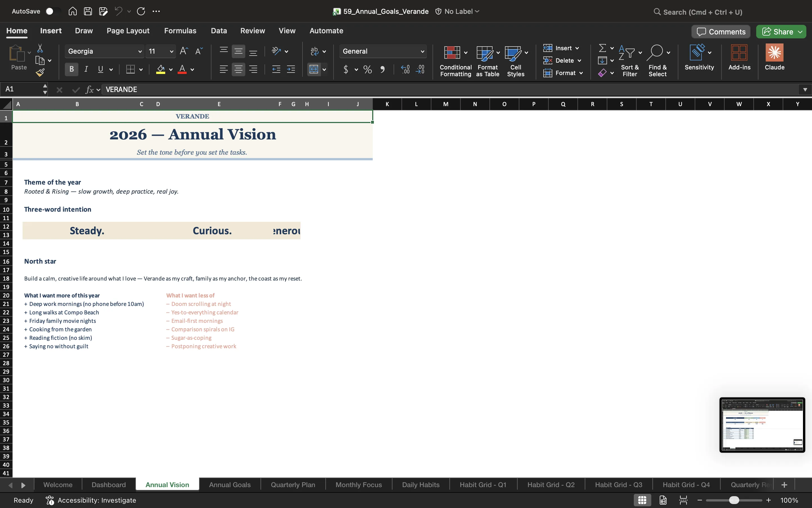The image size is (812, 508).
Task: Open the General number format dropdown
Action: [x=422, y=51]
